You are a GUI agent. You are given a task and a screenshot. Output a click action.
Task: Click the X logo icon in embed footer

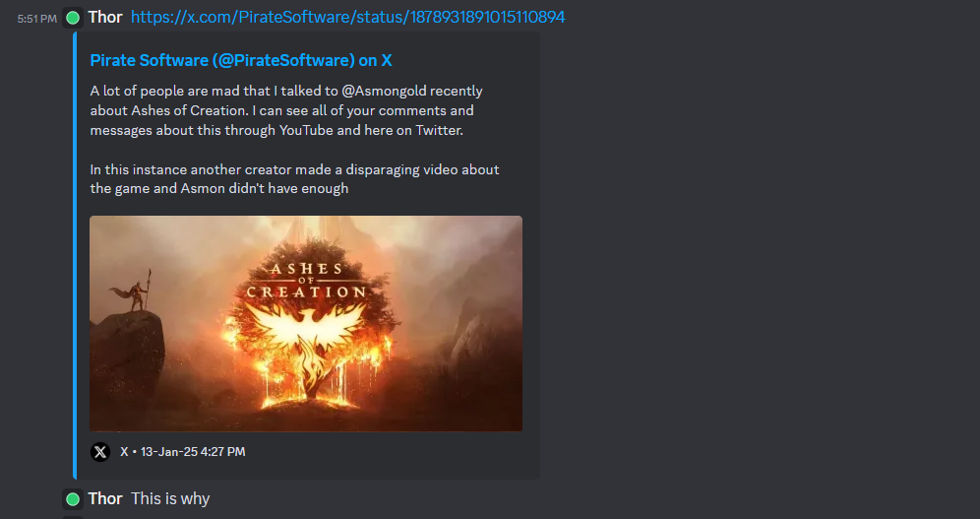100,451
